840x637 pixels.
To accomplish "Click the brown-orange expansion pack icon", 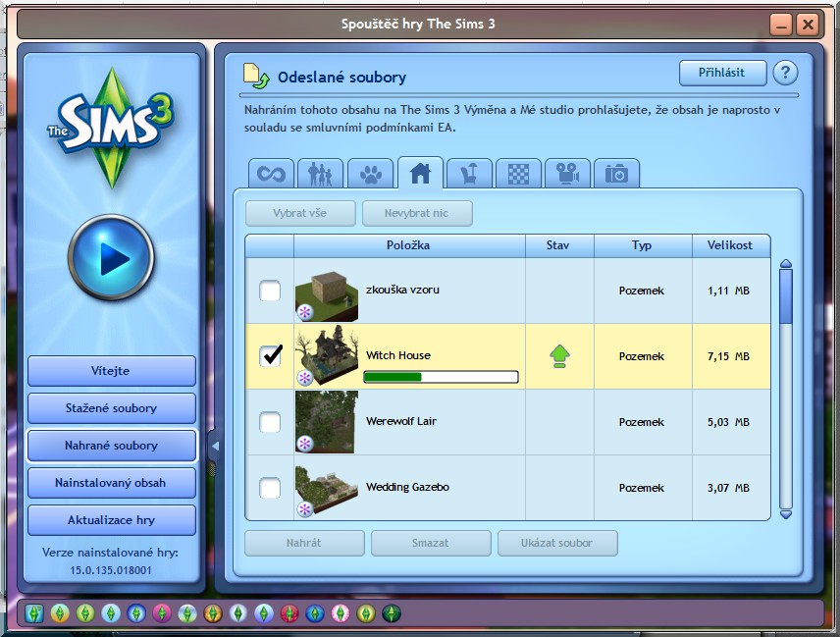I will [x=213, y=613].
